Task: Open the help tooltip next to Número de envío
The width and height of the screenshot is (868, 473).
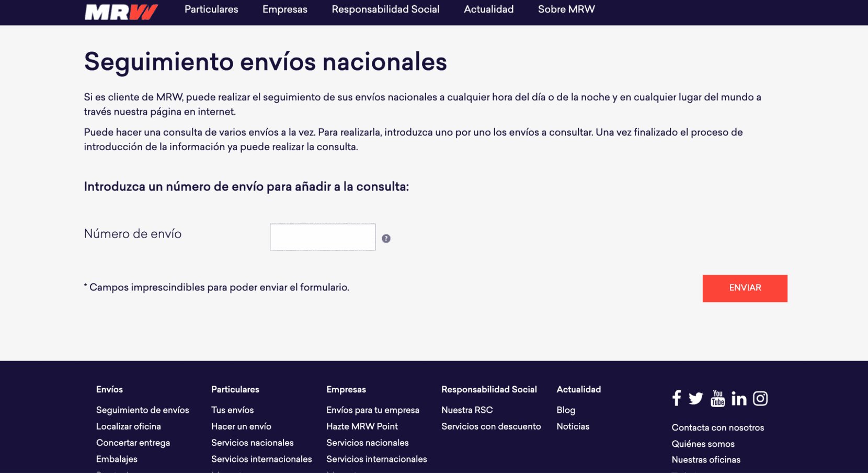Action: point(386,239)
